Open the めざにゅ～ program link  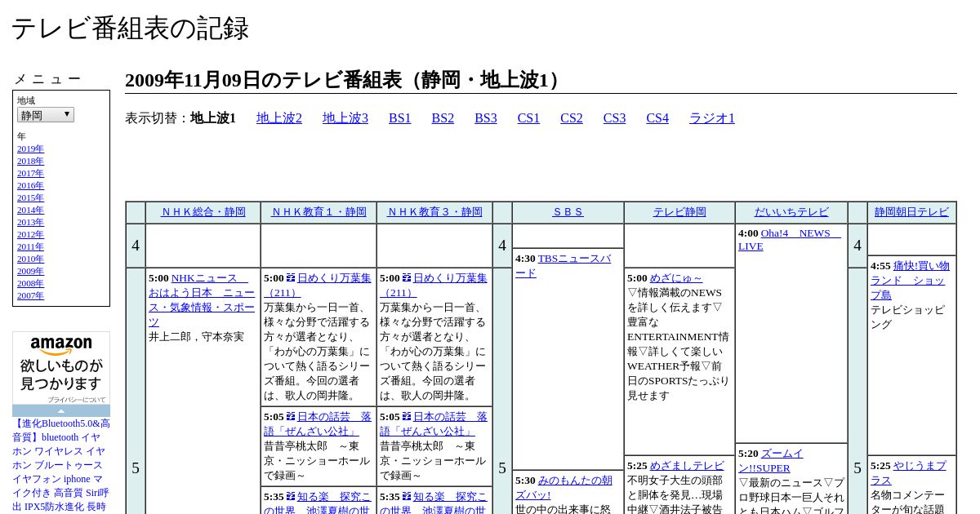tap(676, 278)
